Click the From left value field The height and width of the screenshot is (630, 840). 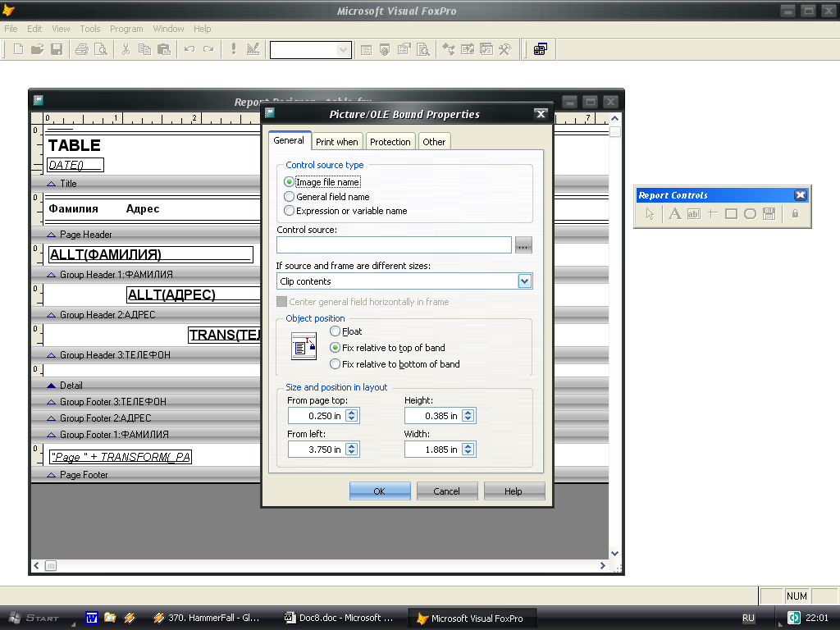point(317,450)
